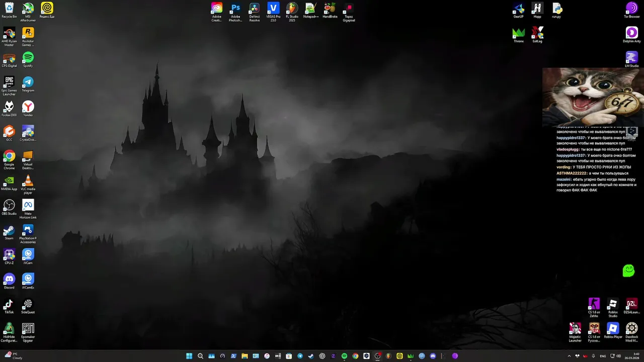Open the volume speaker tray icon
The image size is (644, 362).
(618, 356)
